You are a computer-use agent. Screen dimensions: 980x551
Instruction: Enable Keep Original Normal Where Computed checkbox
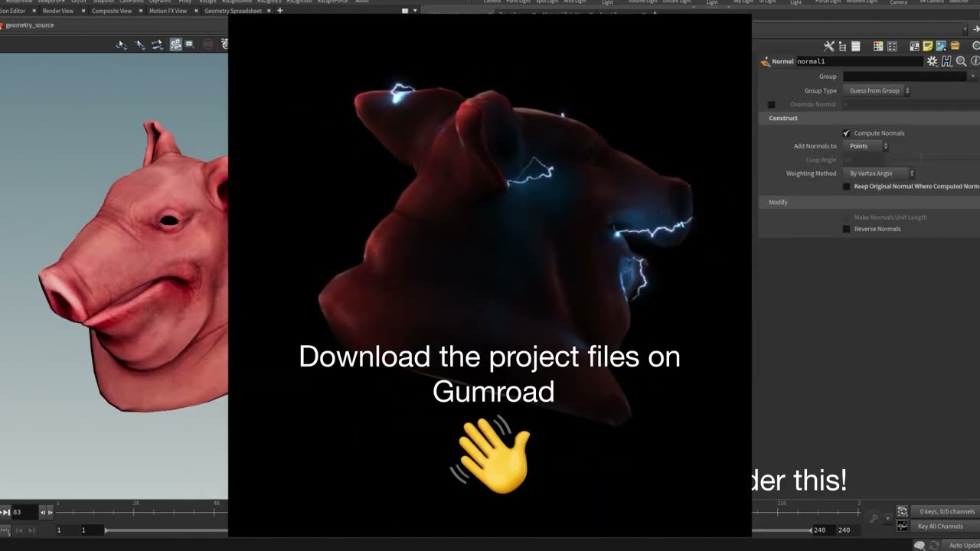tap(846, 187)
